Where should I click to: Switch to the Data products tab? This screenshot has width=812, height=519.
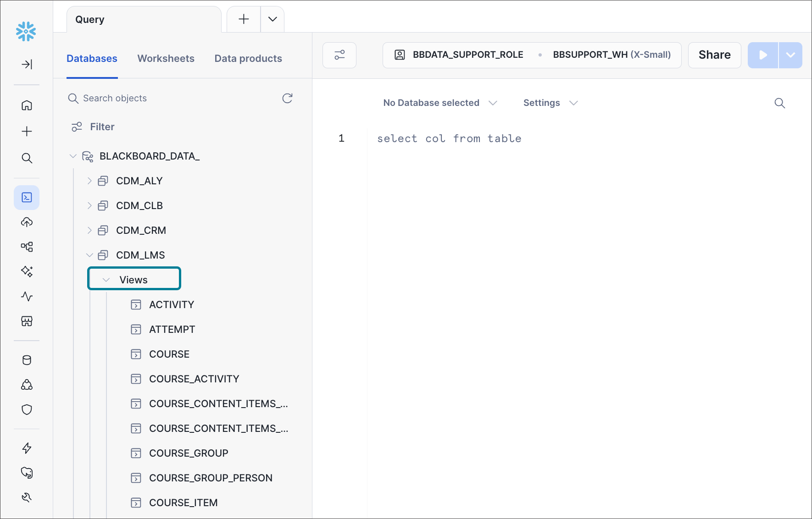(248, 59)
